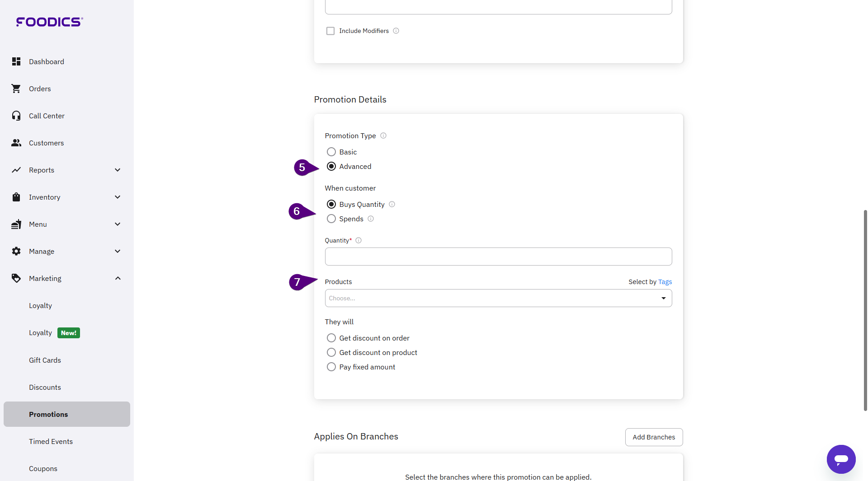The height and width of the screenshot is (481, 868).
Task: Click the Dashboard grid icon in sidebar
Action: click(16, 61)
